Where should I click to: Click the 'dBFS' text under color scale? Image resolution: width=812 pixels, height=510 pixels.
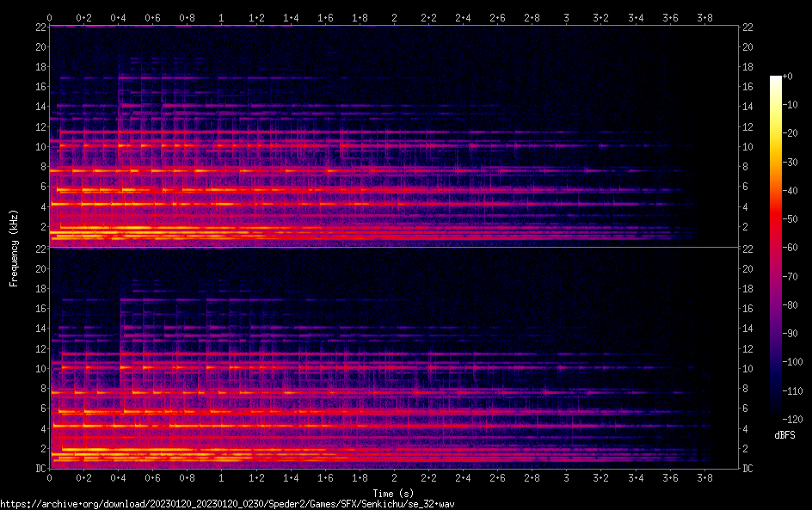click(784, 436)
